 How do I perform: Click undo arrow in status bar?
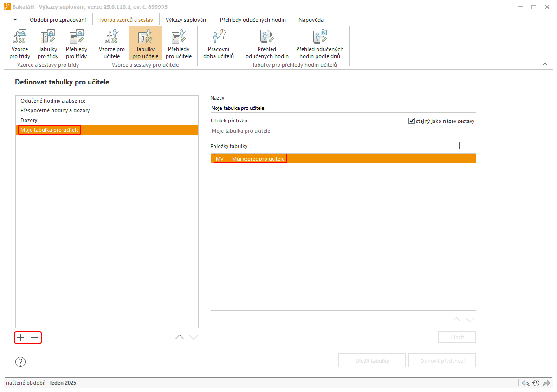pos(526,383)
